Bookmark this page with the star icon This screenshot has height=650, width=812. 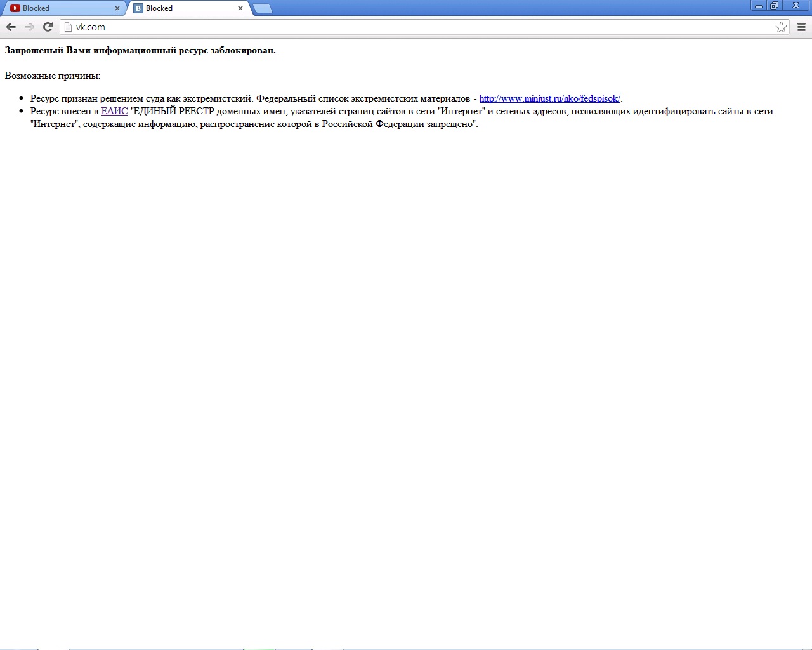(x=781, y=27)
